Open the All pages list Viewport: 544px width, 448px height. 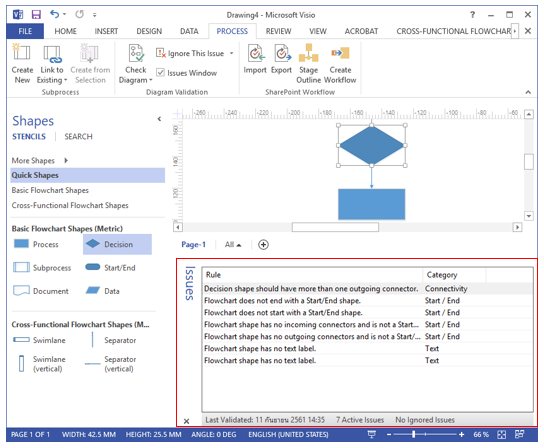[233, 245]
